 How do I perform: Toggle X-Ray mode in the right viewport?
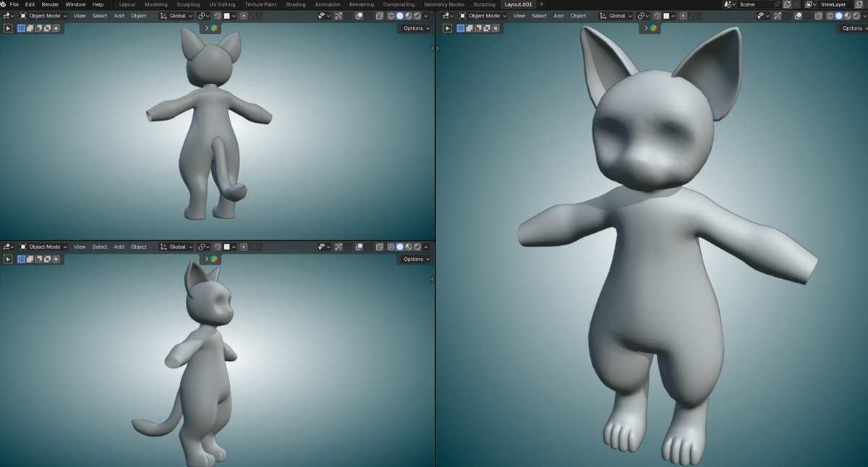[819, 16]
